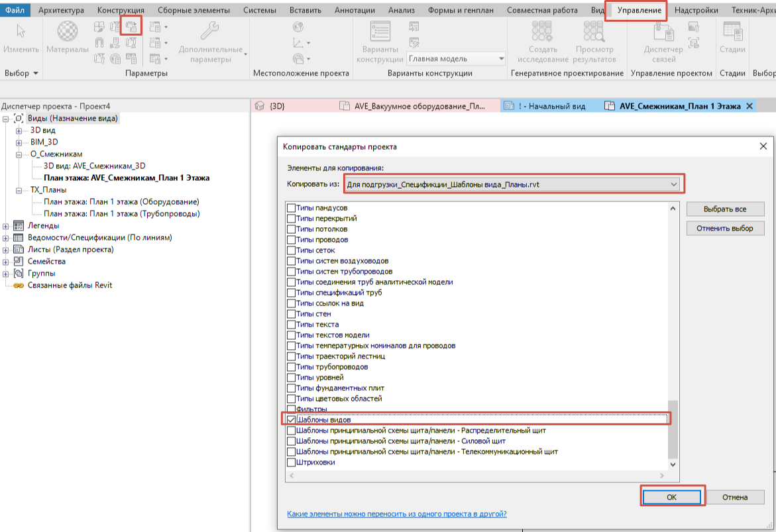Click the Transfer Project Standards ribbon icon
Screen dimensions: 776x532
131,27
